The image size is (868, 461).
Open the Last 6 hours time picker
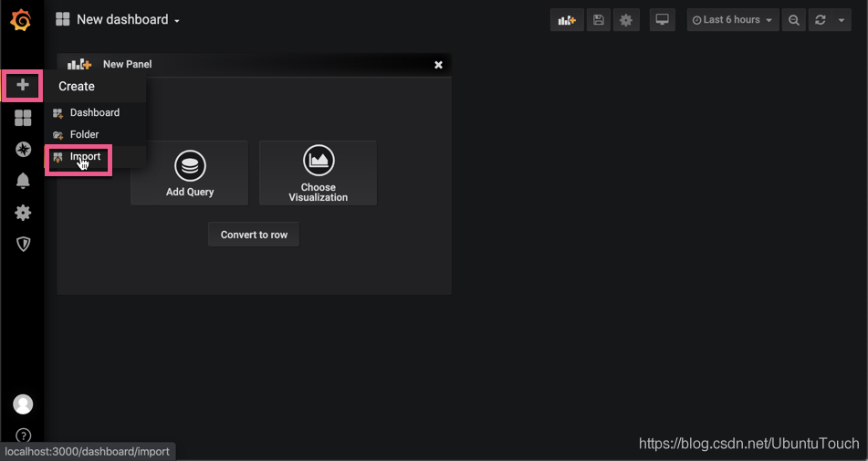(x=732, y=20)
